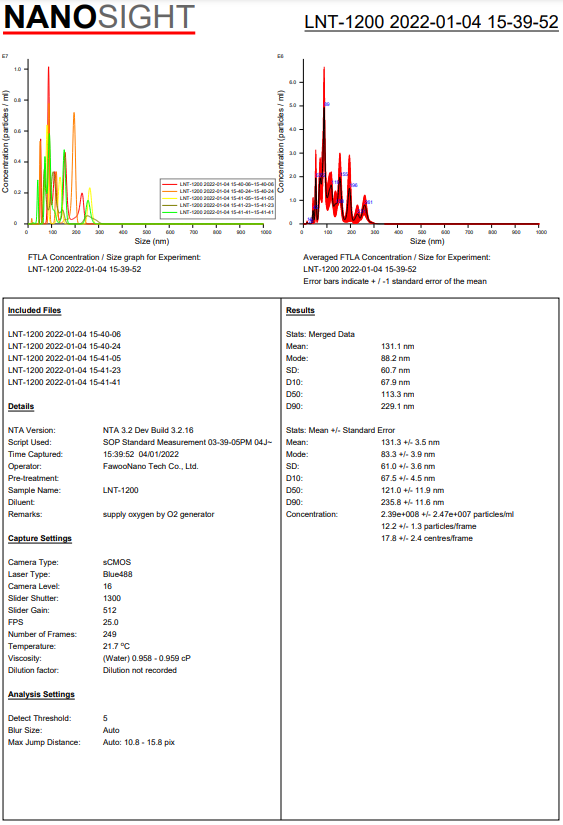Click the Slider Shutter value '1300'
Viewport: 563px width, 825px height.
pyautogui.click(x=112, y=598)
